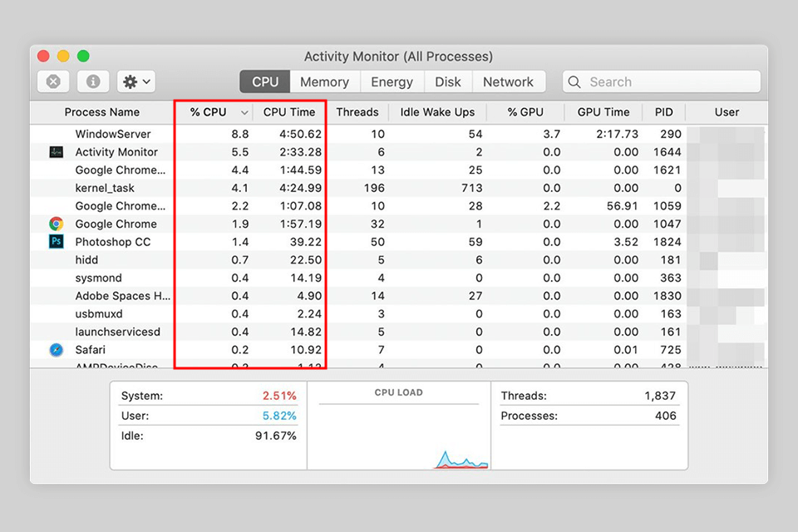Viewport: 798px width, 532px height.
Task: Focus the Search input field
Action: click(x=661, y=81)
